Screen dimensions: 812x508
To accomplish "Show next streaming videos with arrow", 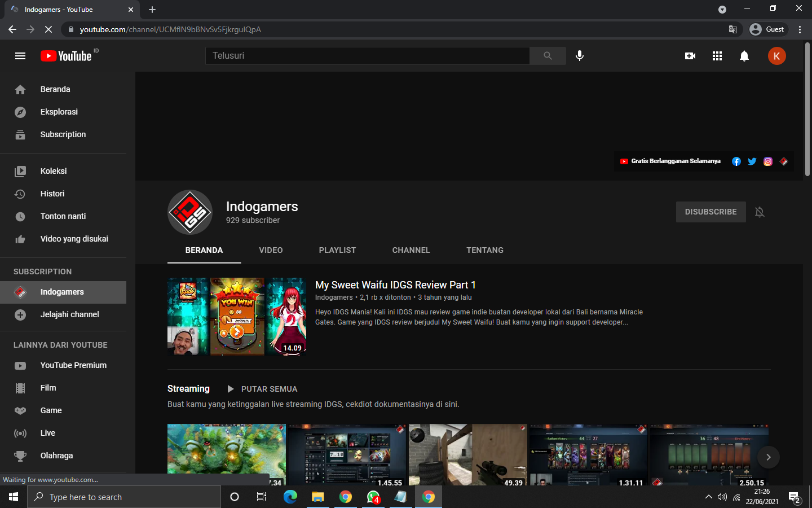I will (x=768, y=457).
